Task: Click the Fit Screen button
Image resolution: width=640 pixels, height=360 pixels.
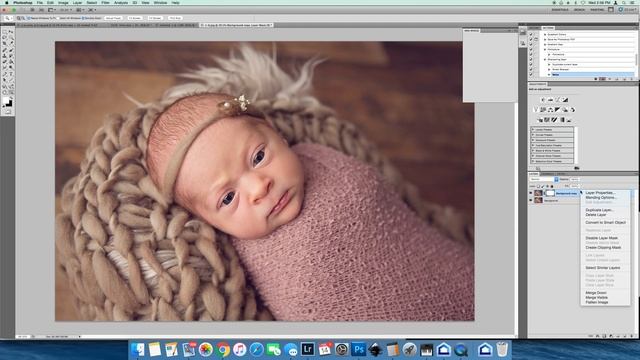Action: (x=135, y=18)
